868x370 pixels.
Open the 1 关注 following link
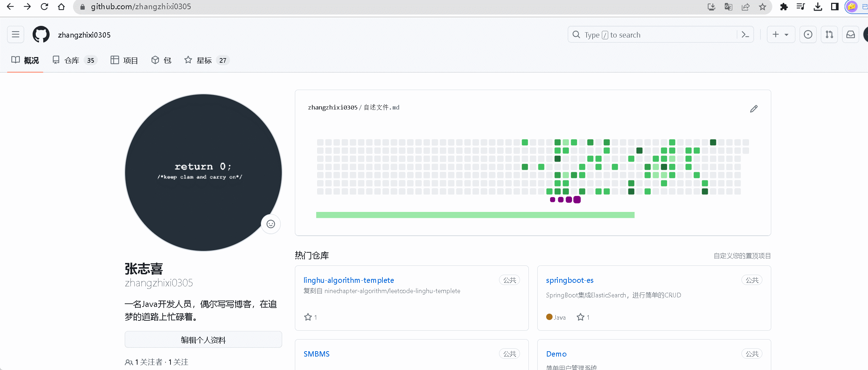pyautogui.click(x=178, y=362)
